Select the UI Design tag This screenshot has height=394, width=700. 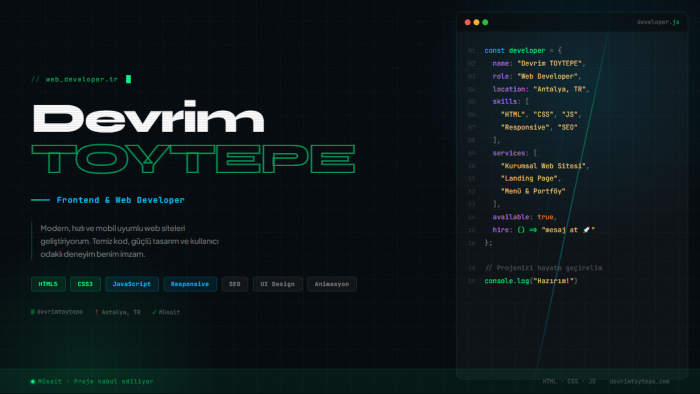278,284
